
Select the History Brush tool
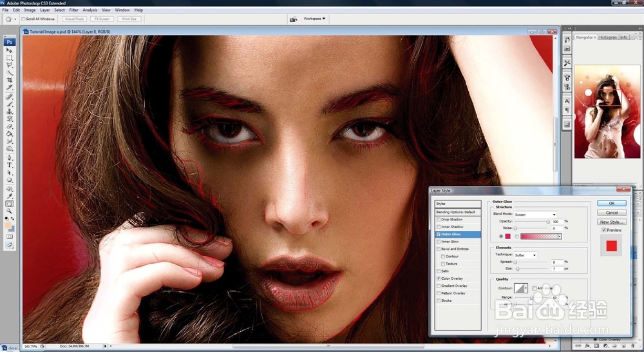pos(9,119)
